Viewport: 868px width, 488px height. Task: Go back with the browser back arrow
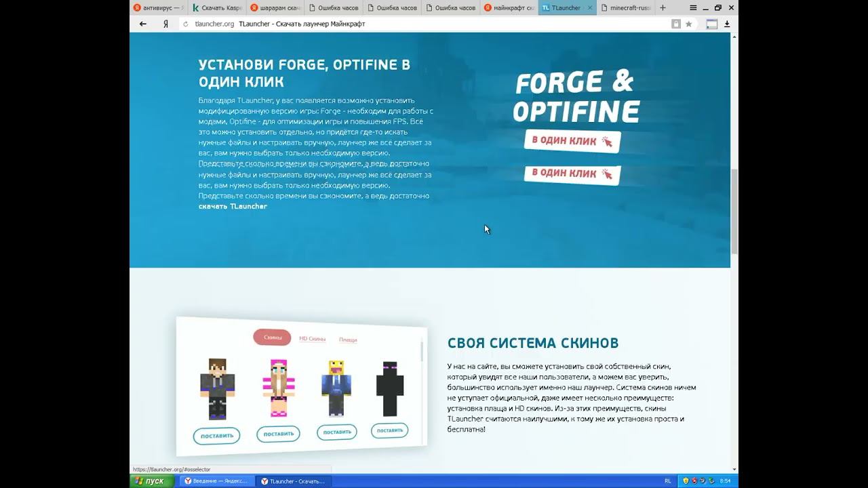click(x=143, y=24)
